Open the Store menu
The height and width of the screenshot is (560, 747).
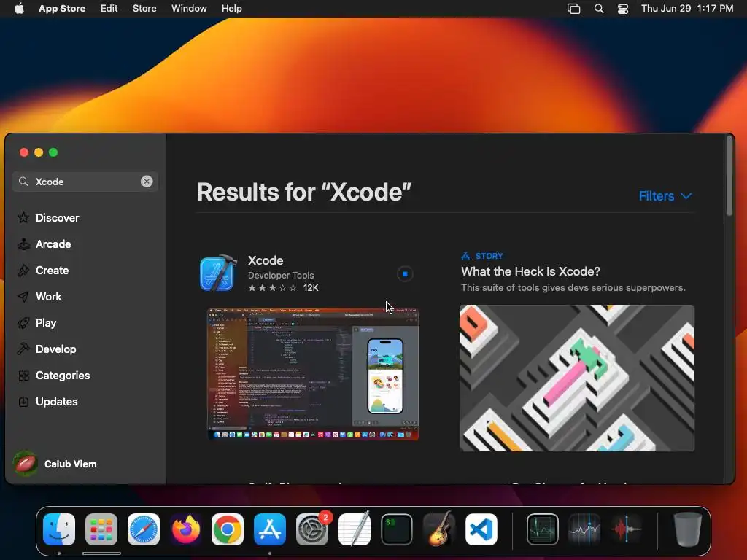click(x=144, y=8)
